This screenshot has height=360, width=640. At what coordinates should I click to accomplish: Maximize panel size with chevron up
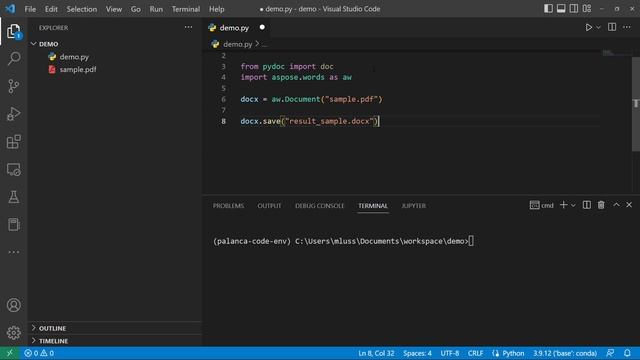click(x=616, y=205)
